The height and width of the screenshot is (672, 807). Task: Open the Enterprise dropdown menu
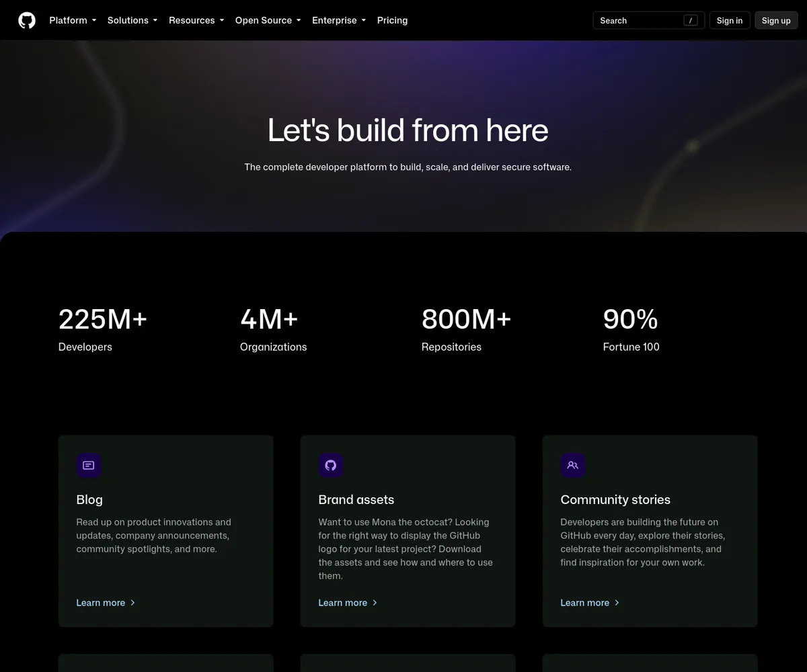coord(339,20)
